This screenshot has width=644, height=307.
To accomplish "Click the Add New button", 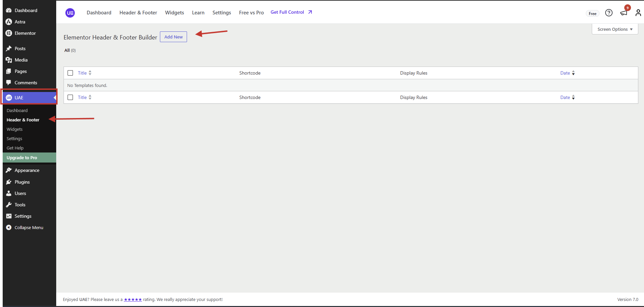I will 173,37.
